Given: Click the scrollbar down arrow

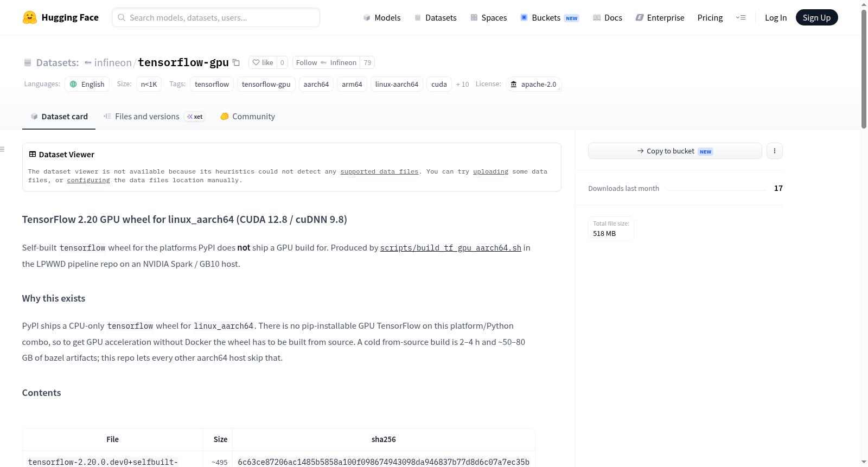Looking at the screenshot, I should (x=864, y=462).
